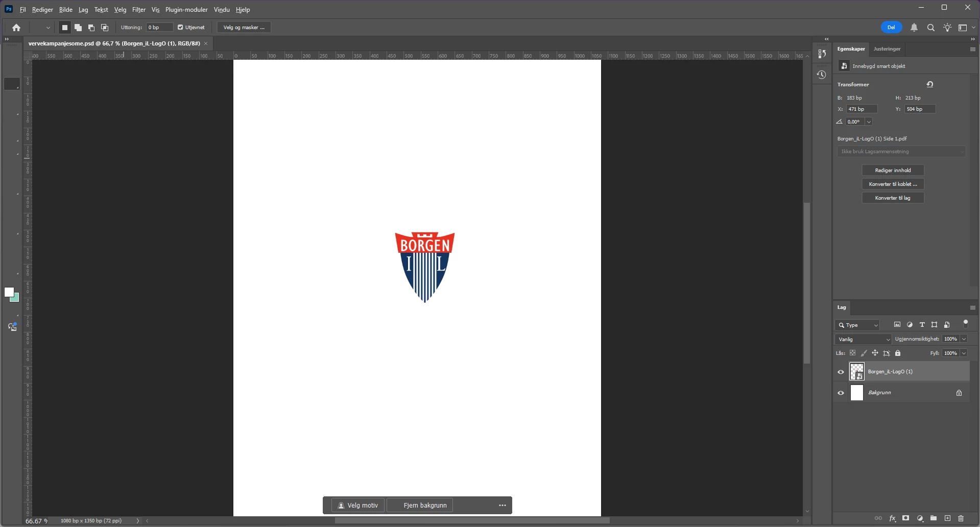
Task: Reset transform with the rotate-arrow icon
Action: coord(930,84)
